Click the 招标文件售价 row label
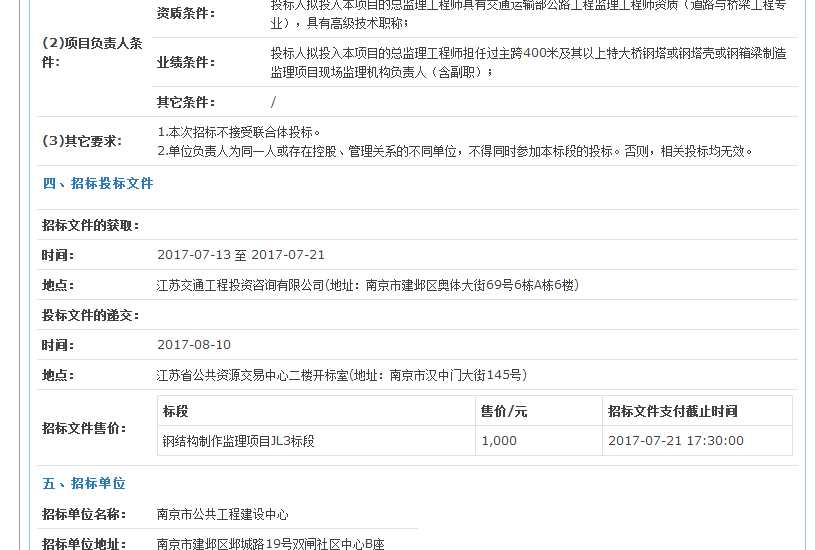The width and height of the screenshot is (815, 550). [84, 428]
